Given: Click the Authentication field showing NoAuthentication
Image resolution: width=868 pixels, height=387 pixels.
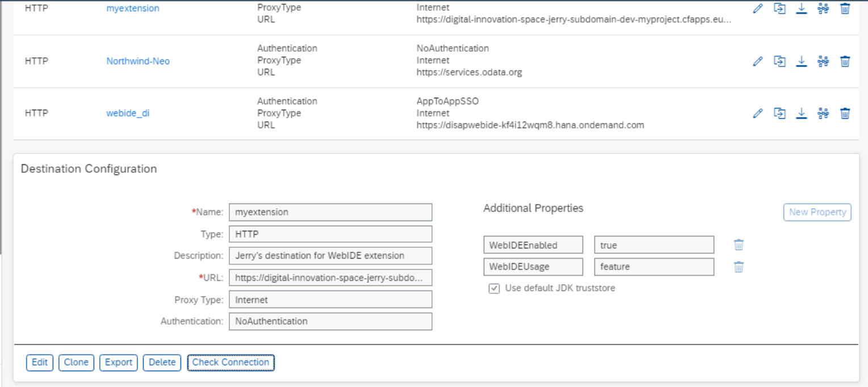Looking at the screenshot, I should pyautogui.click(x=330, y=321).
